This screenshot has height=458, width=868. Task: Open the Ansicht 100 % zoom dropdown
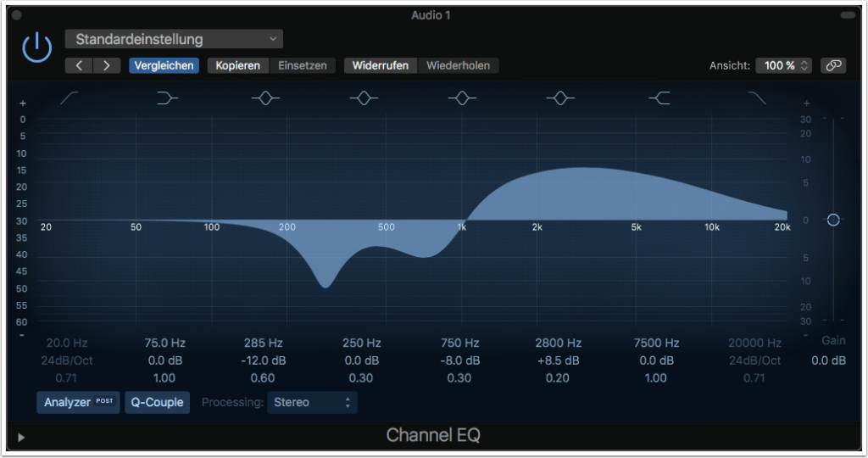785,65
